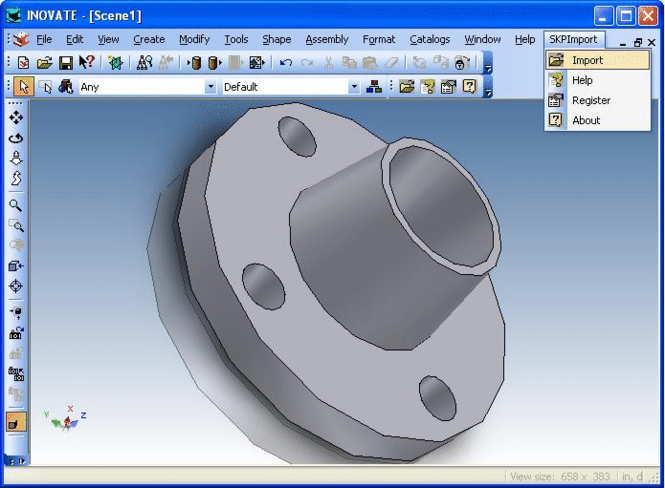This screenshot has width=665, height=488.
Task: Open the Format menu
Action: pyautogui.click(x=379, y=39)
